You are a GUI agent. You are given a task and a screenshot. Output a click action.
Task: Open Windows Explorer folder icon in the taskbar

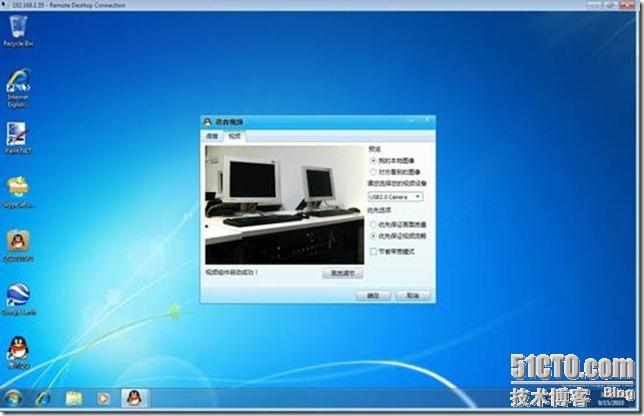[74, 398]
